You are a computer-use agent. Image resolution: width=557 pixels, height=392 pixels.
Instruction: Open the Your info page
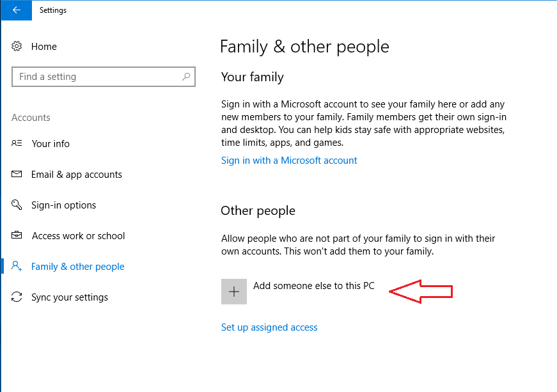(51, 143)
